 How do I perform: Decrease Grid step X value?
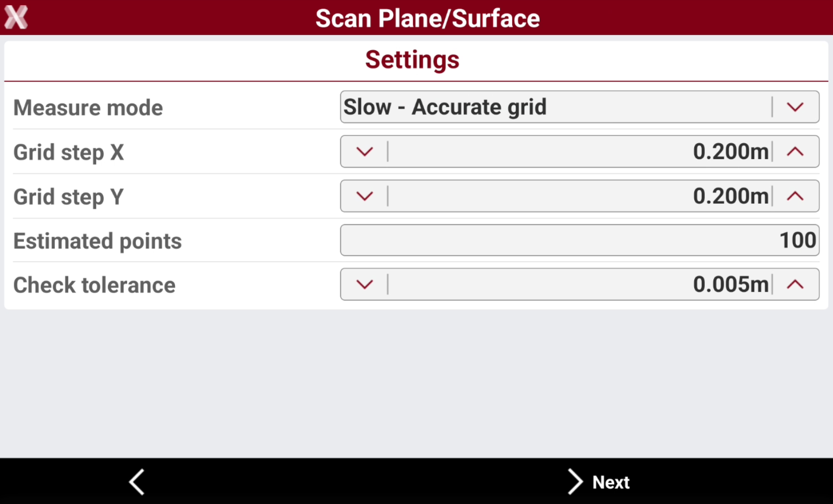364,151
